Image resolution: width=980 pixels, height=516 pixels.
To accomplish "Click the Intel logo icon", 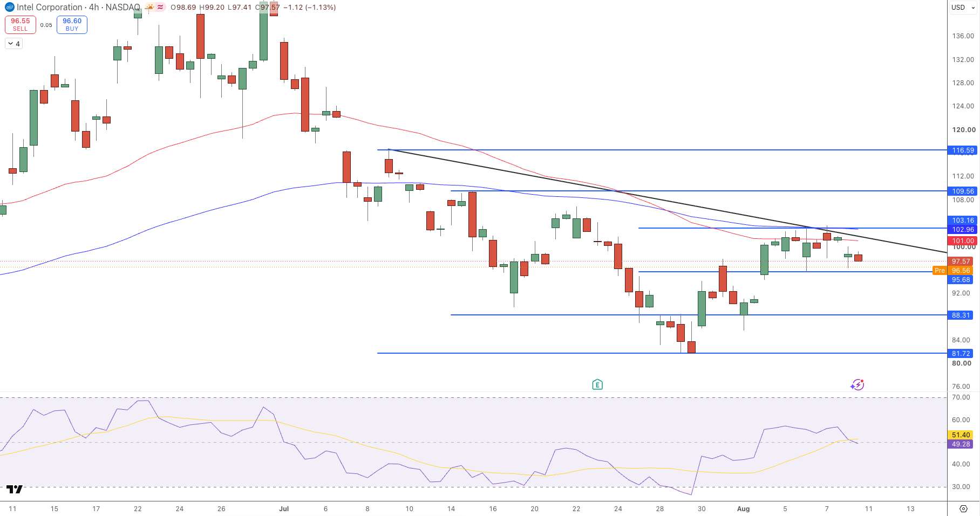I will [9, 8].
